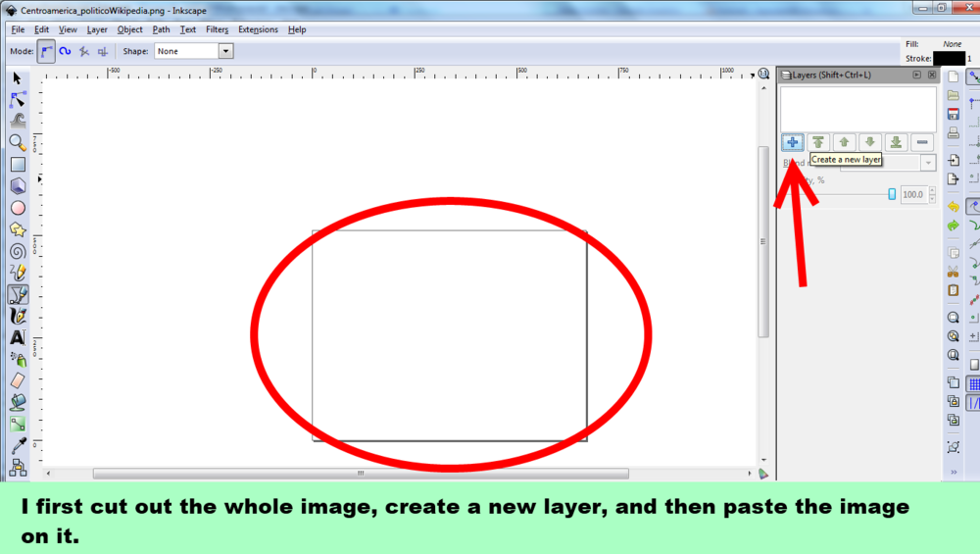Select the Eraser tool
This screenshot has height=554, width=980.
[18, 380]
